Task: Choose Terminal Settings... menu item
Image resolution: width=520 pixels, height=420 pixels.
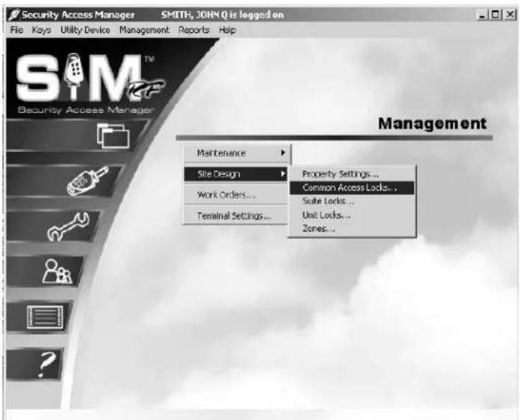Action: coord(235,216)
